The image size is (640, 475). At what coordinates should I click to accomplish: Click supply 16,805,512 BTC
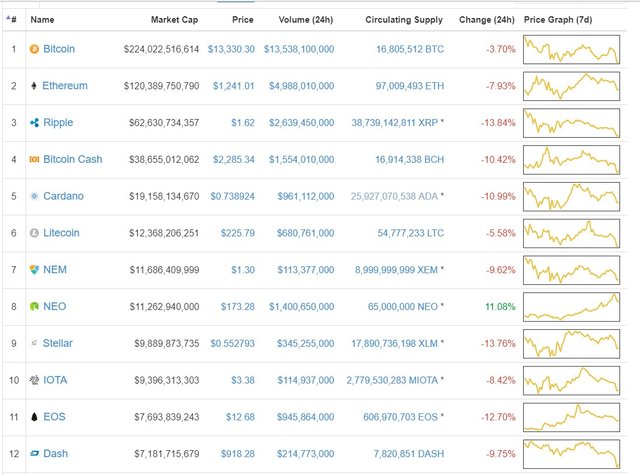pyautogui.click(x=410, y=49)
